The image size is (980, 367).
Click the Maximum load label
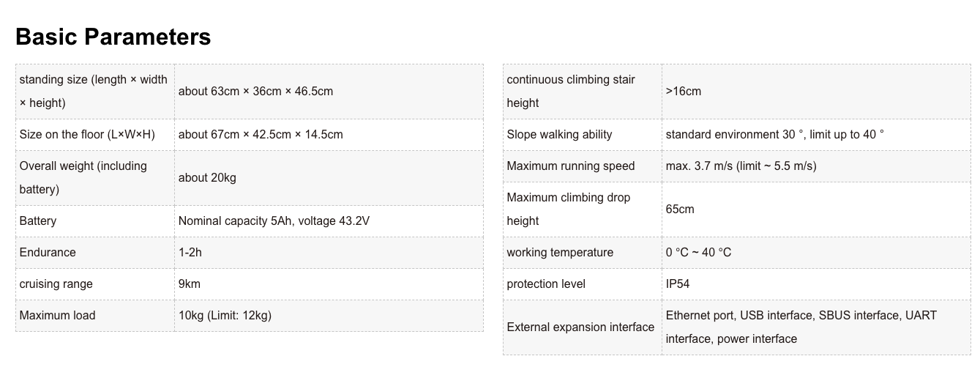(x=57, y=316)
